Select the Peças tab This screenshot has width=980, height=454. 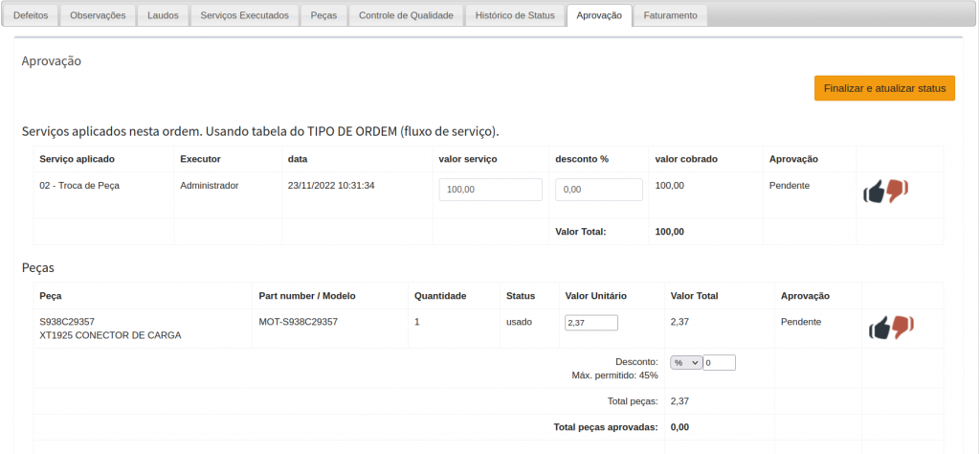pos(323,15)
